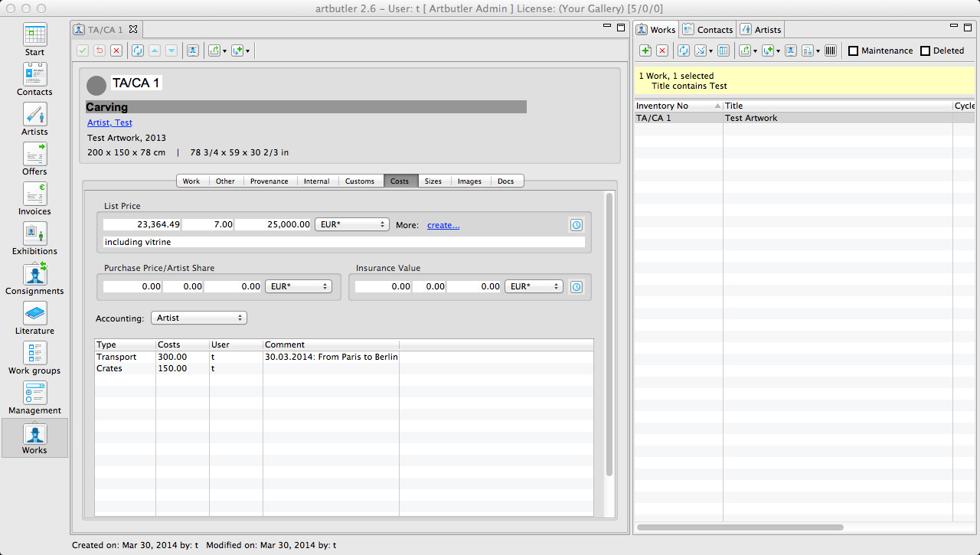Open List Price currency EUR* dropdown
Screen dimensions: 980x555
pyautogui.click(x=352, y=225)
